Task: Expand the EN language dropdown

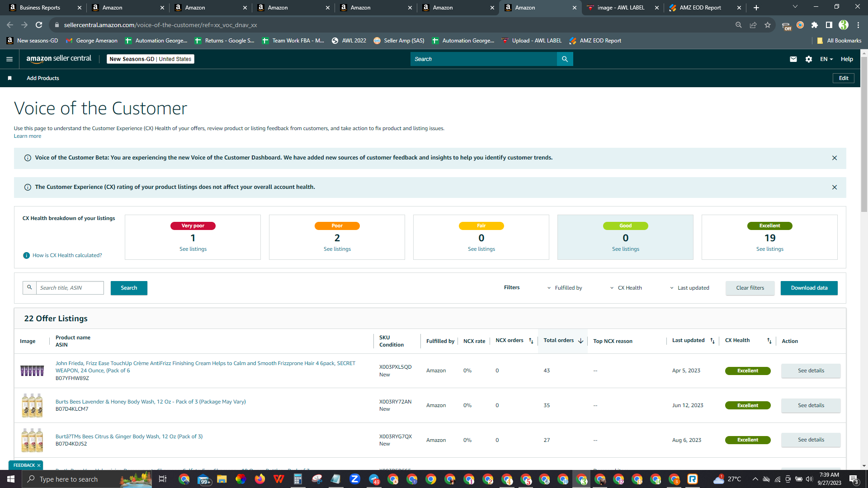Action: [826, 59]
